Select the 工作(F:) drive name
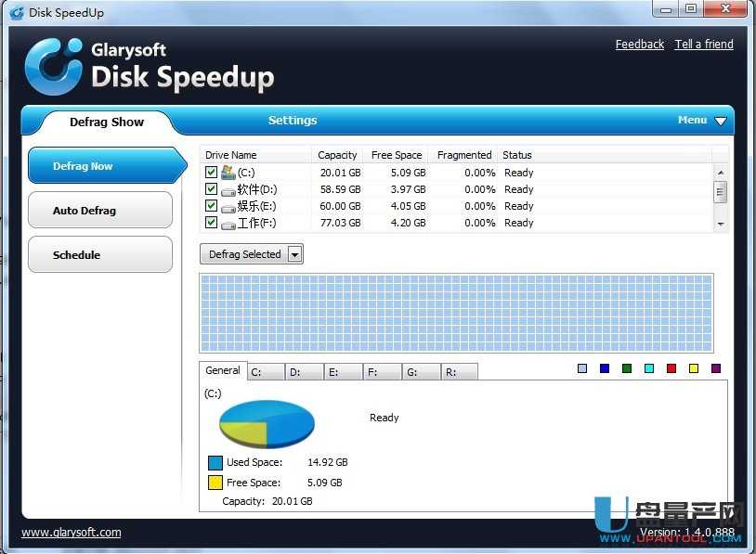 [257, 223]
